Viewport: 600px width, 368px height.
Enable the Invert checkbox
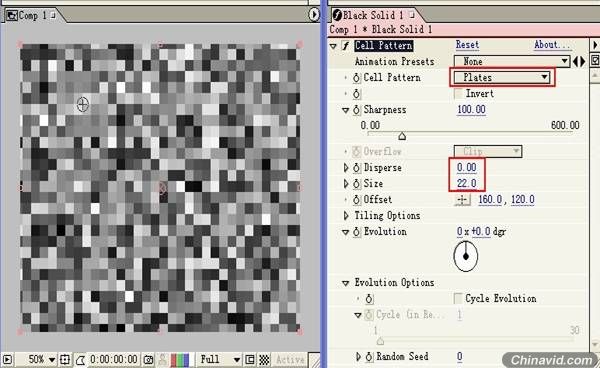click(458, 94)
